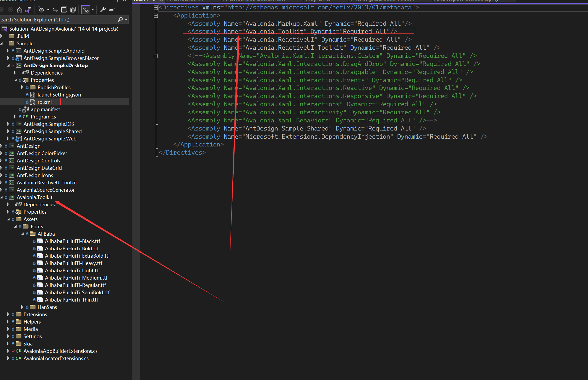588x380 pixels.
Task: Collapse the Application element in the XML editor
Action: click(156, 15)
